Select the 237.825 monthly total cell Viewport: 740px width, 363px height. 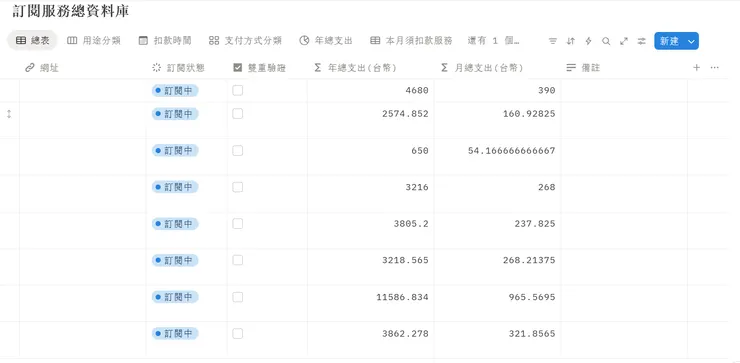tap(497, 230)
